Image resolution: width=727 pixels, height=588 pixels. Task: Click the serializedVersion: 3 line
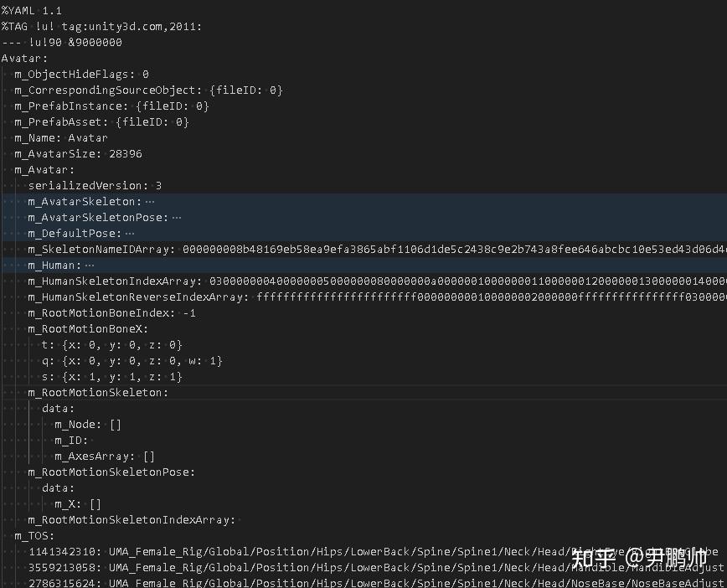coord(95,186)
